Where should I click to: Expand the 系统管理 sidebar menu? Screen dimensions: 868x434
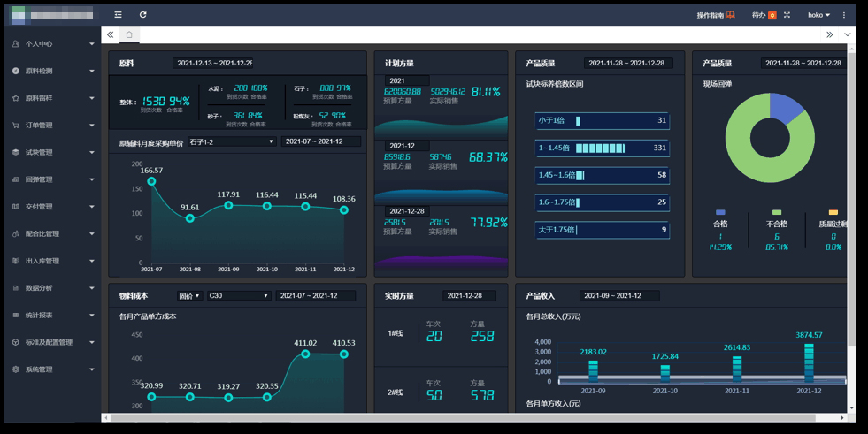click(x=53, y=369)
